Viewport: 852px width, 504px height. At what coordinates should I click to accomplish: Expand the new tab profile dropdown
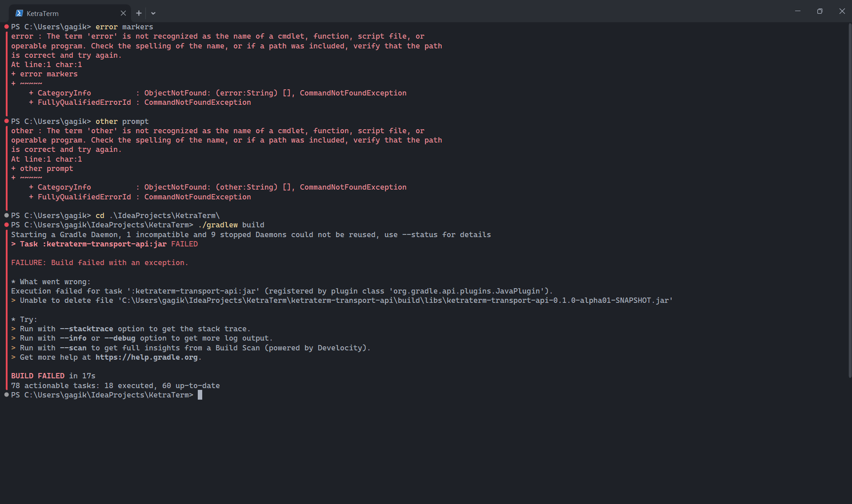click(153, 13)
